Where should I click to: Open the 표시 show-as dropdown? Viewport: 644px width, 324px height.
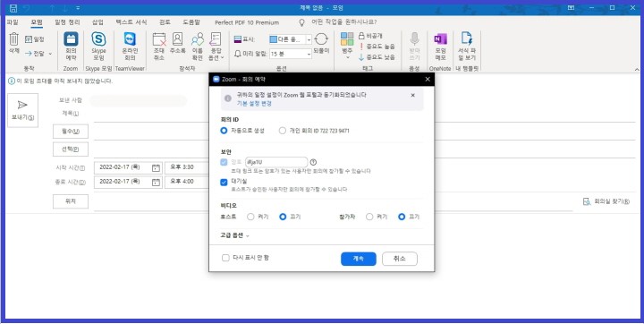[309, 39]
